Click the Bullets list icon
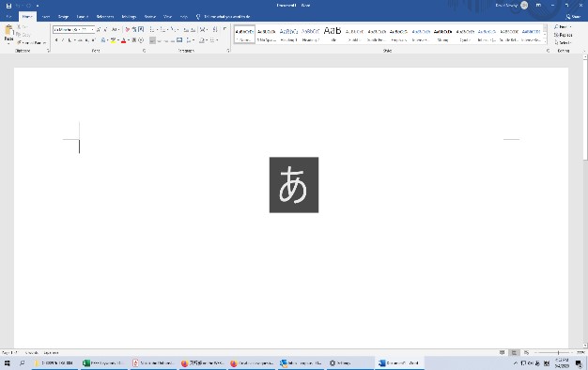The image size is (588, 370). pyautogui.click(x=152, y=29)
